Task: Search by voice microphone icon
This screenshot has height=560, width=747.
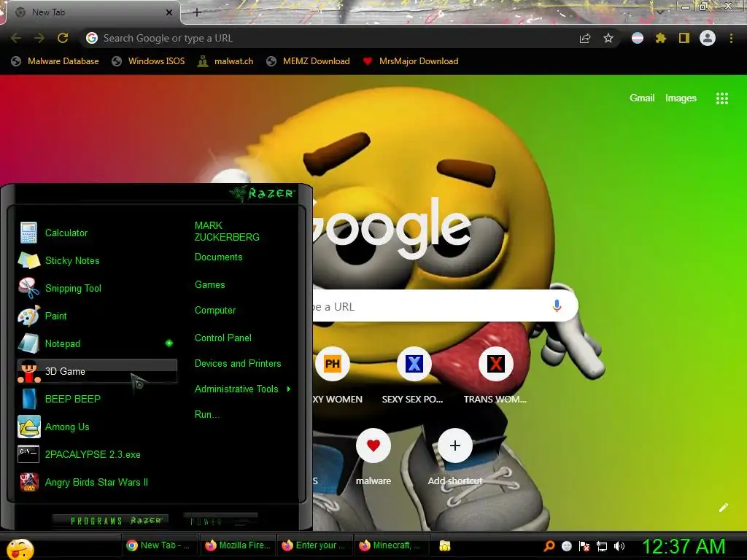Action: [557, 306]
